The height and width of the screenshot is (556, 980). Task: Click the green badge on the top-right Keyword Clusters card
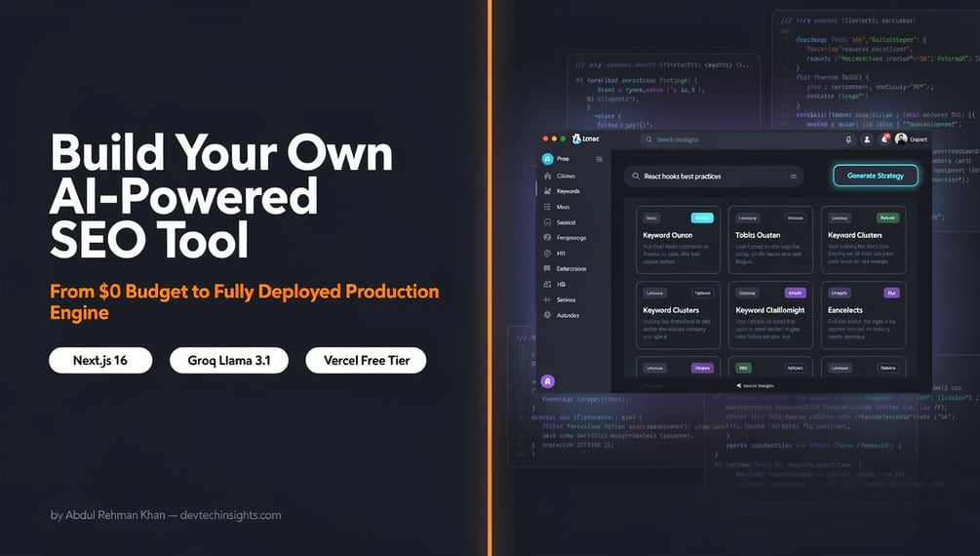coord(886,218)
